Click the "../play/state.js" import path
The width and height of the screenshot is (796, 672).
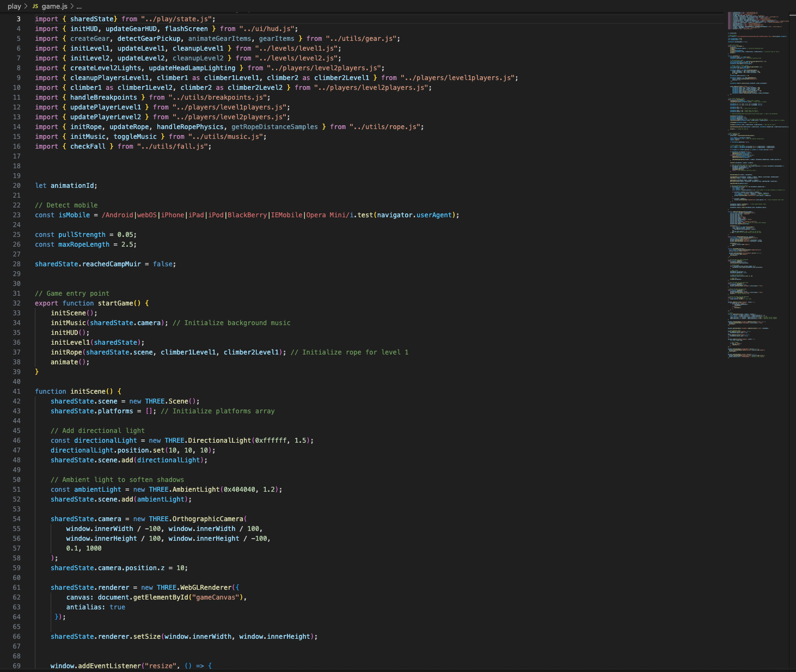point(176,19)
